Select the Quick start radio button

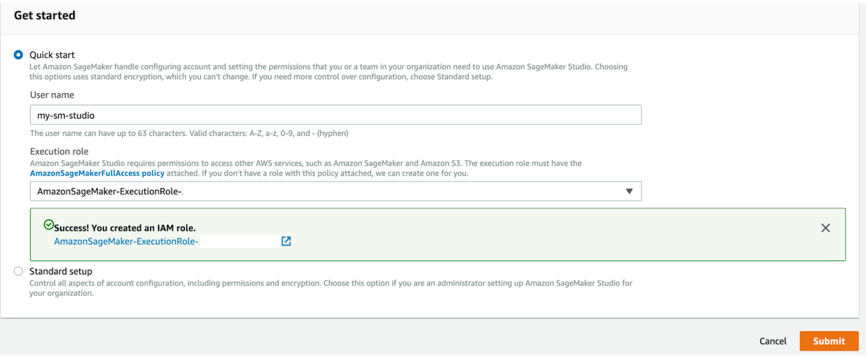[18, 55]
